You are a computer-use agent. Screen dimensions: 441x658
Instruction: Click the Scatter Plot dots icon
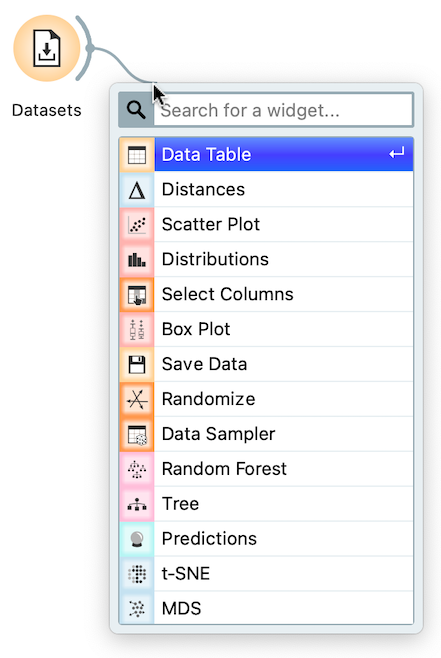137,225
